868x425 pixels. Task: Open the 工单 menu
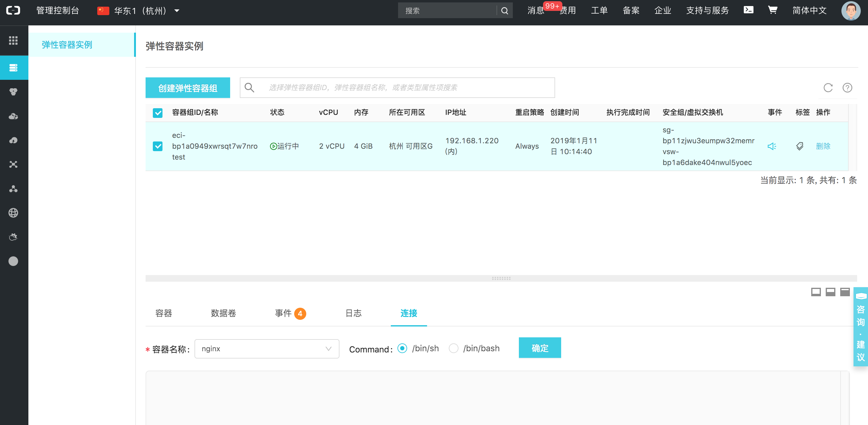tap(599, 11)
